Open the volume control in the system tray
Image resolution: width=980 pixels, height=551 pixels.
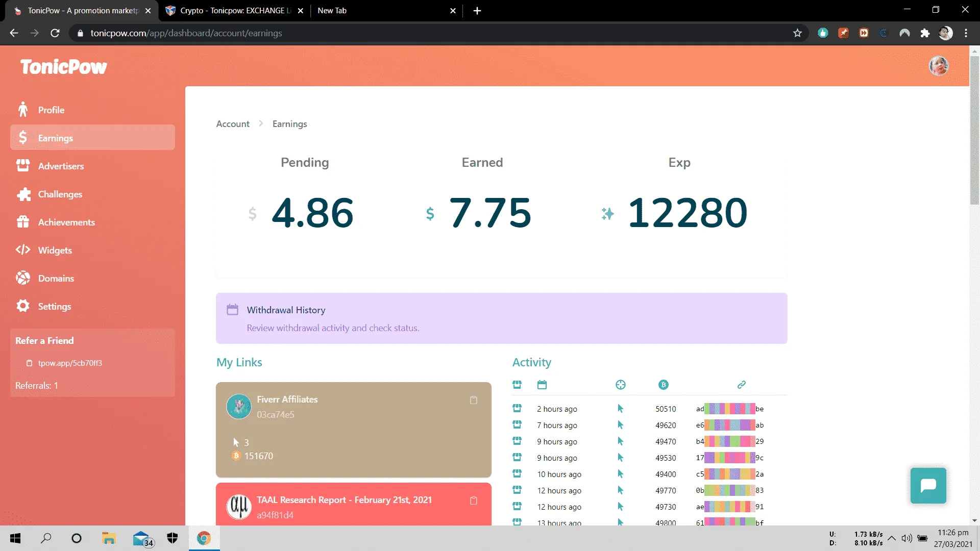[x=907, y=538]
